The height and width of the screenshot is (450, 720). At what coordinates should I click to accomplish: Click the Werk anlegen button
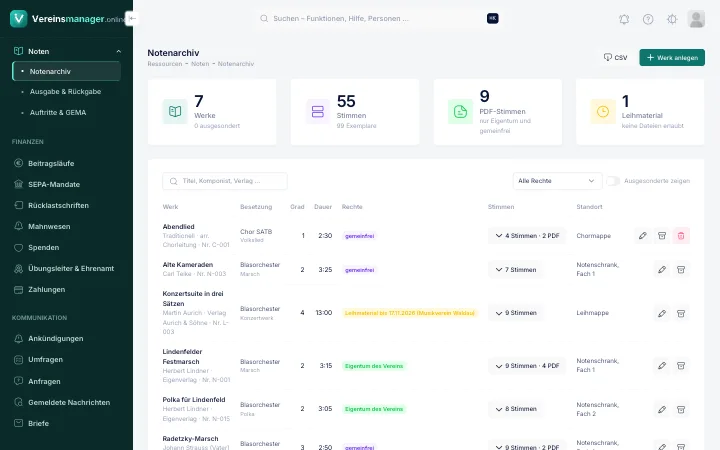672,57
